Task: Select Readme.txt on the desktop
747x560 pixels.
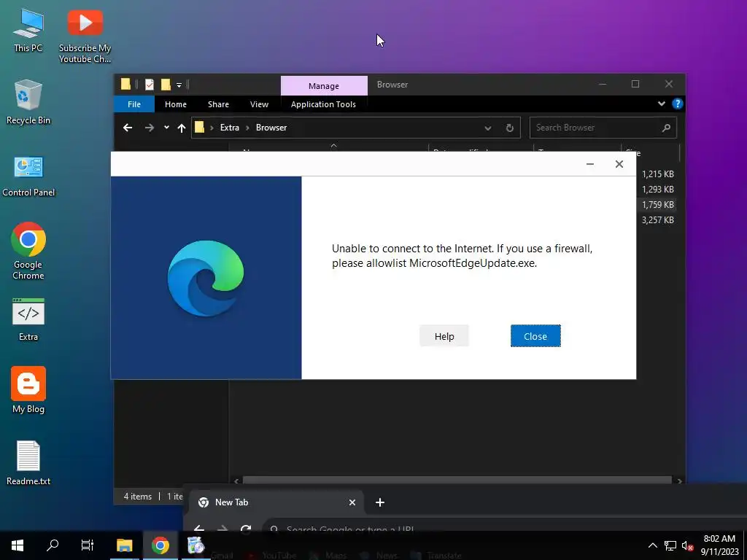Action: 28,463
